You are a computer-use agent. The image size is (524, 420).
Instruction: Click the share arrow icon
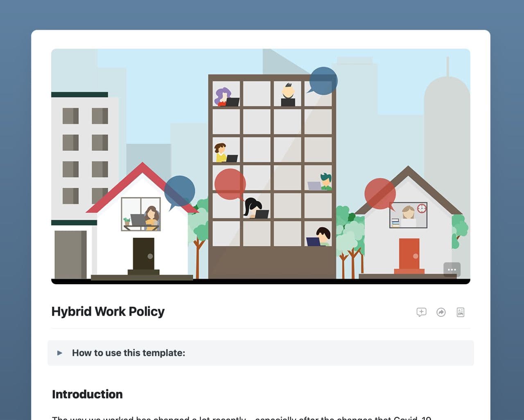(x=441, y=312)
